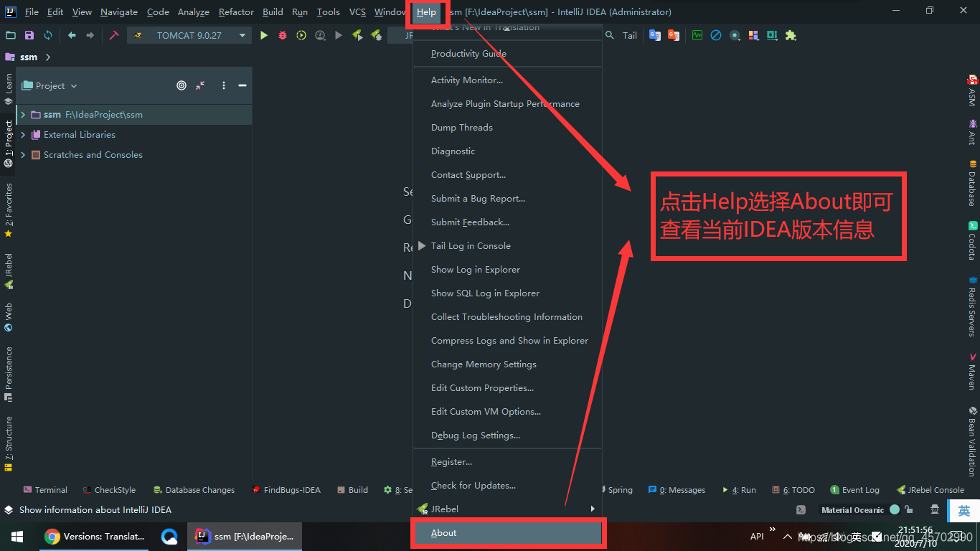Open the CheckStyle tool window tab
Screen dimensions: 980x551
pyautogui.click(x=109, y=490)
